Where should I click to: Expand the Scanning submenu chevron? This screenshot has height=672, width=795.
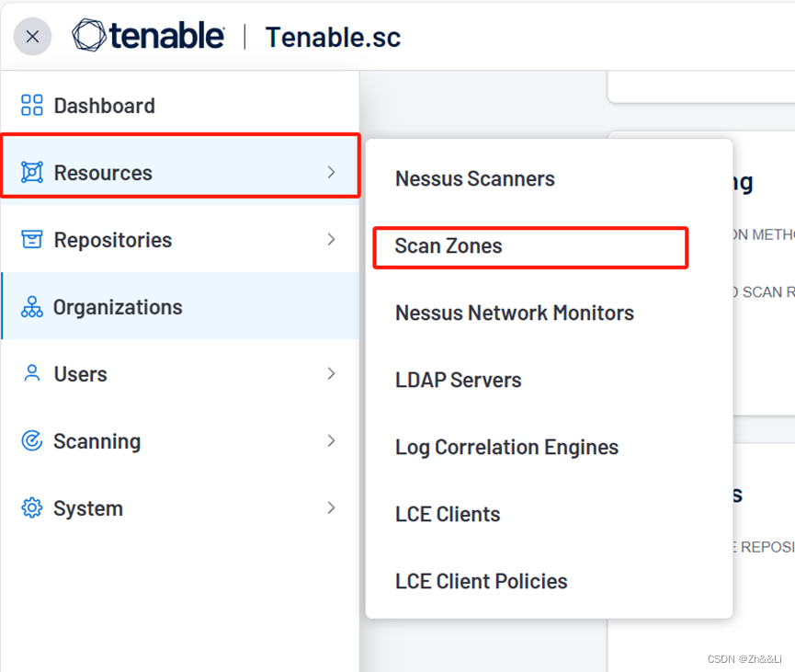[x=331, y=440]
